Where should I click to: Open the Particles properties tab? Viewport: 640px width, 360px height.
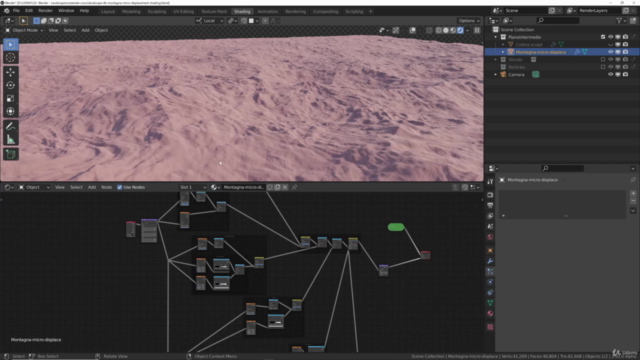[490, 271]
